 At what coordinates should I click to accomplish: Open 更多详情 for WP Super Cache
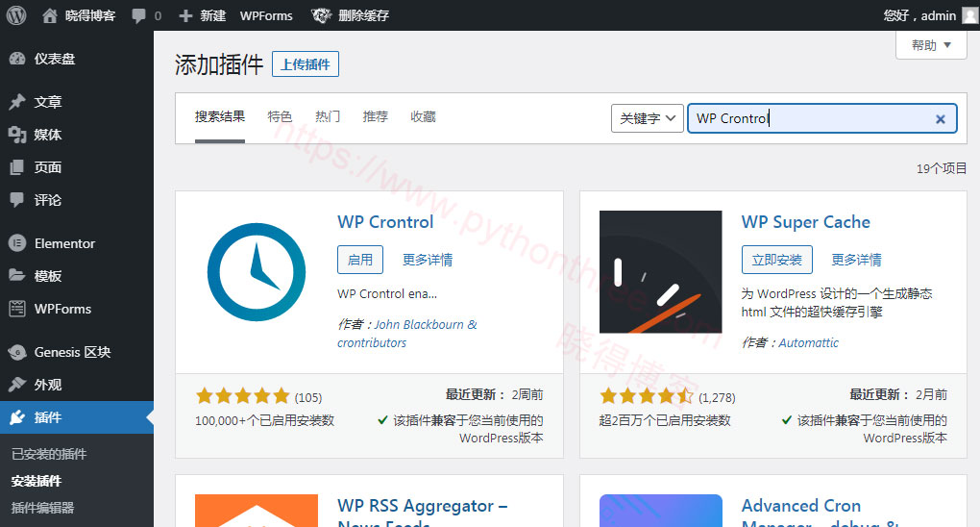coord(856,260)
